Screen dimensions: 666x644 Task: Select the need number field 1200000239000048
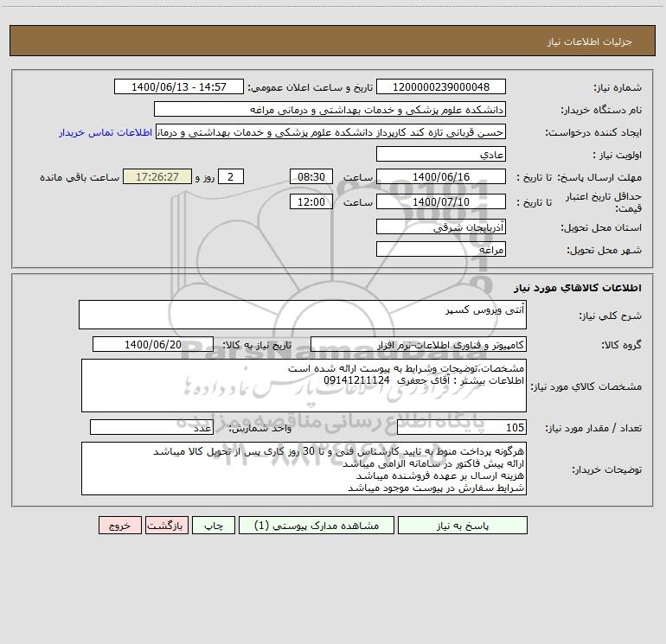(x=441, y=86)
